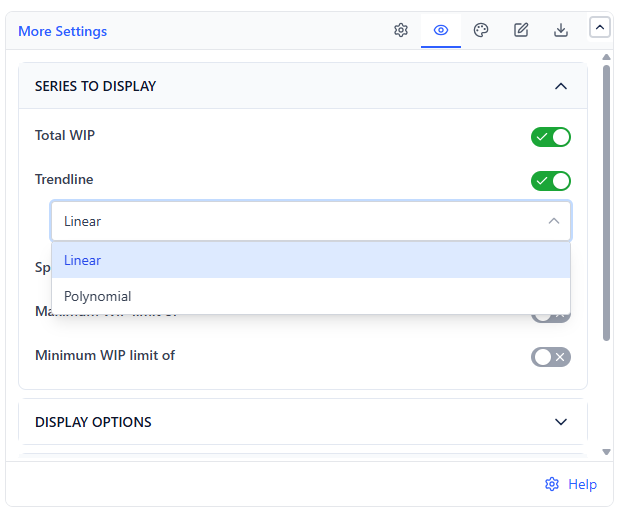Choose Linear from the dropdown list
Image resolution: width=618 pixels, height=514 pixels.
point(311,260)
